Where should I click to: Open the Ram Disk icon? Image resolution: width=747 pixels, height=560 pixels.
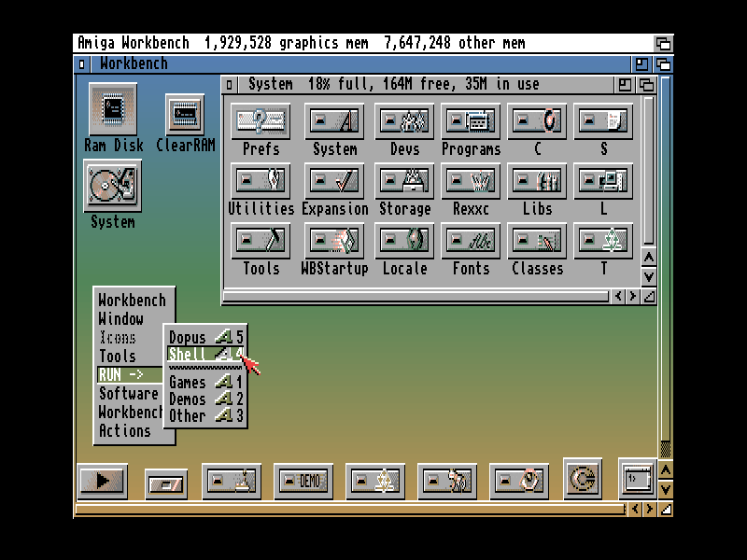[113, 109]
